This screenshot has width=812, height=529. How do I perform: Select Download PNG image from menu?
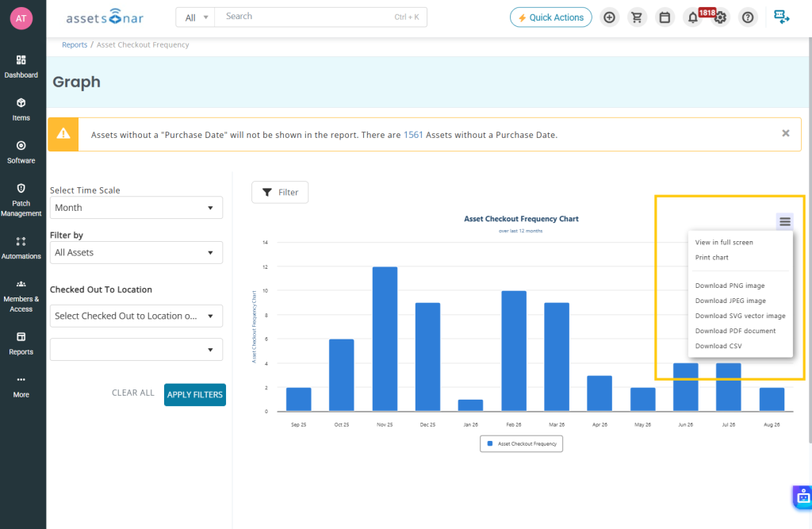coord(730,286)
